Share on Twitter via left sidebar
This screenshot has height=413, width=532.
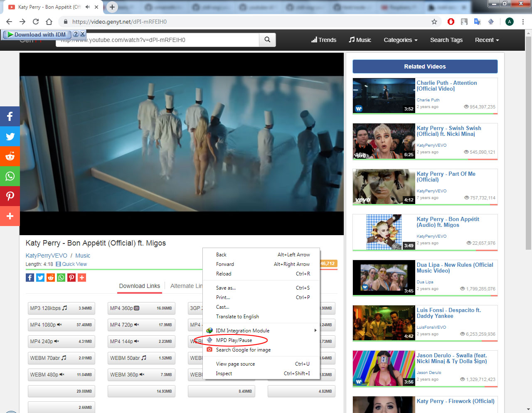(10, 136)
